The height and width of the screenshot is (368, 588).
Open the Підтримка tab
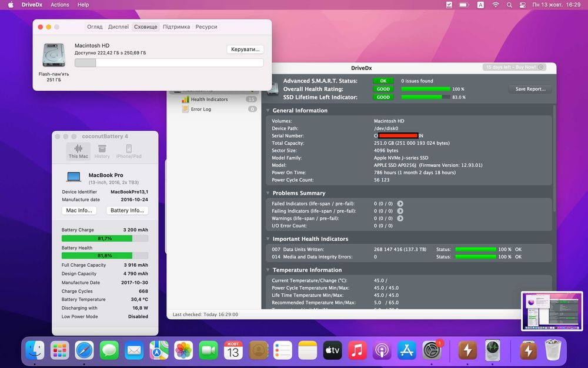pyautogui.click(x=176, y=27)
